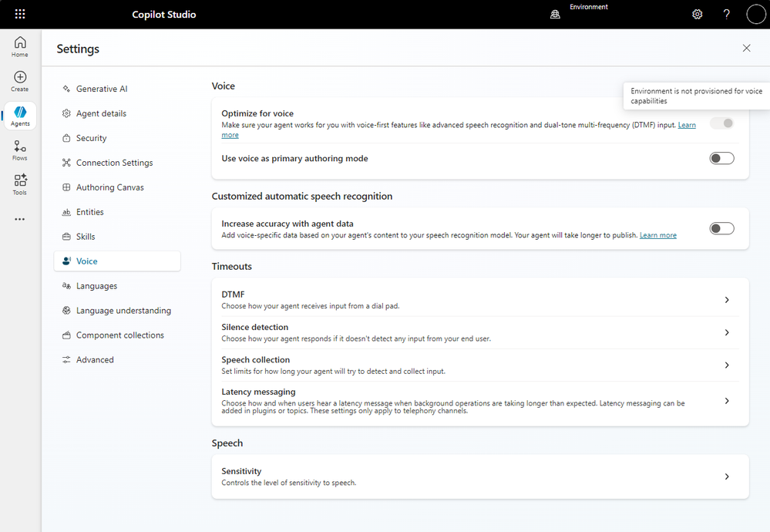Open the Languages settings section

pyautogui.click(x=96, y=286)
